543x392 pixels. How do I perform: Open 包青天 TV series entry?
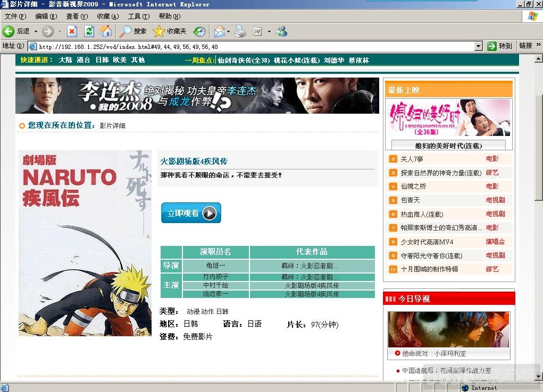tap(410, 200)
